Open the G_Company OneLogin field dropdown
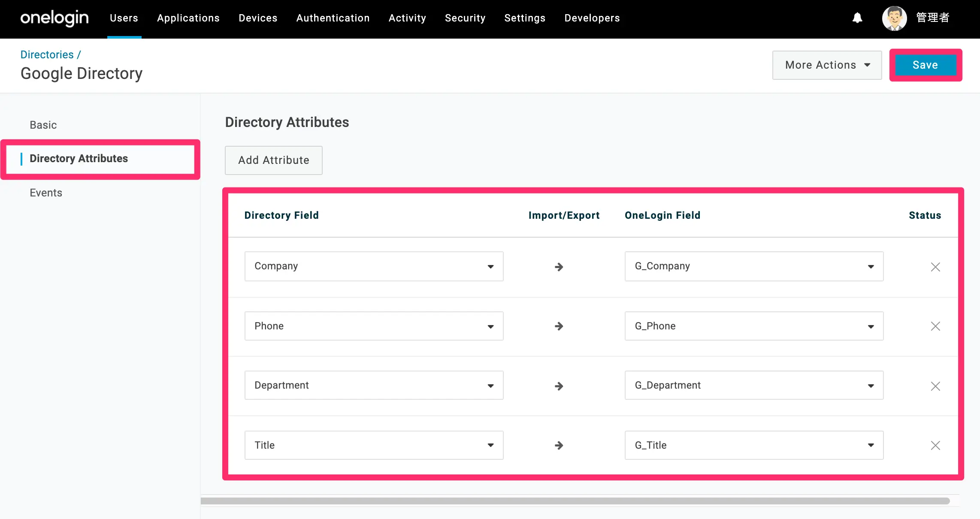This screenshot has height=519, width=980. tap(754, 266)
